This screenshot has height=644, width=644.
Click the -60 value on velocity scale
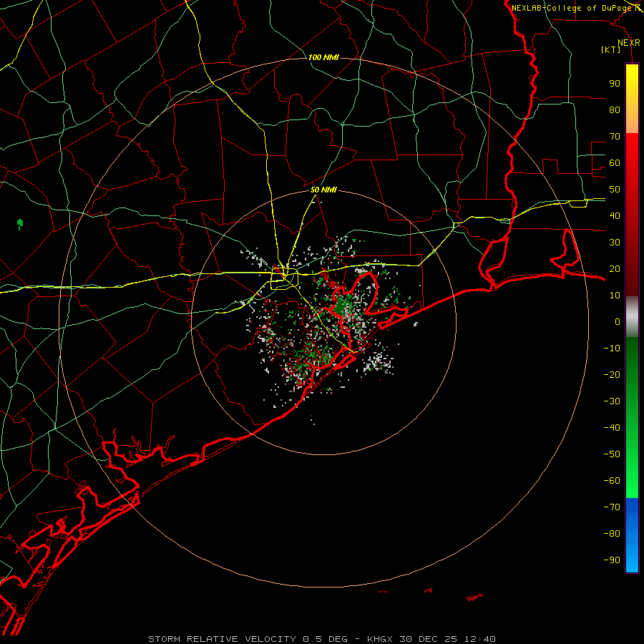pos(612,481)
